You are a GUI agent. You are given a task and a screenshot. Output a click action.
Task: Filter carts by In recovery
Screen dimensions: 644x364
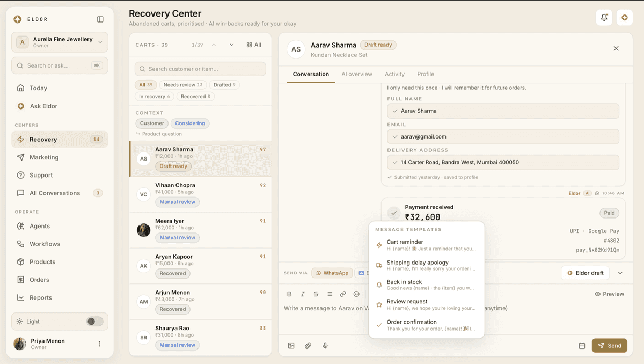155,97
